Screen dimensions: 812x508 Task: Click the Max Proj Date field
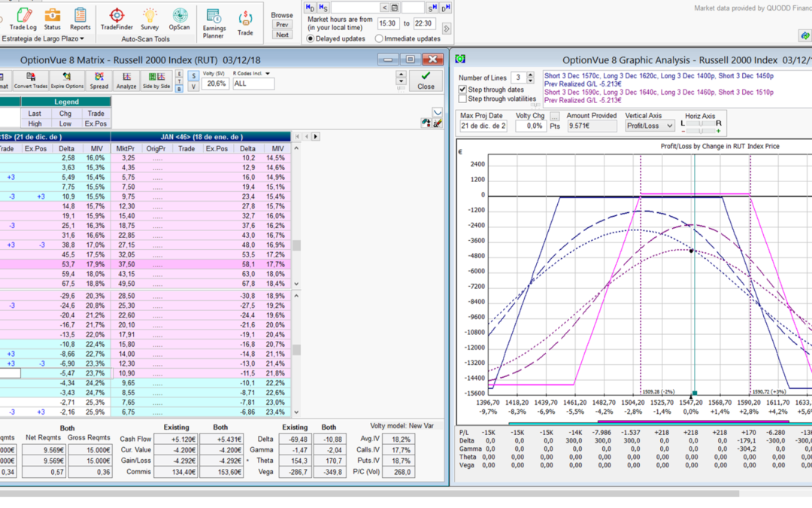[483, 126]
